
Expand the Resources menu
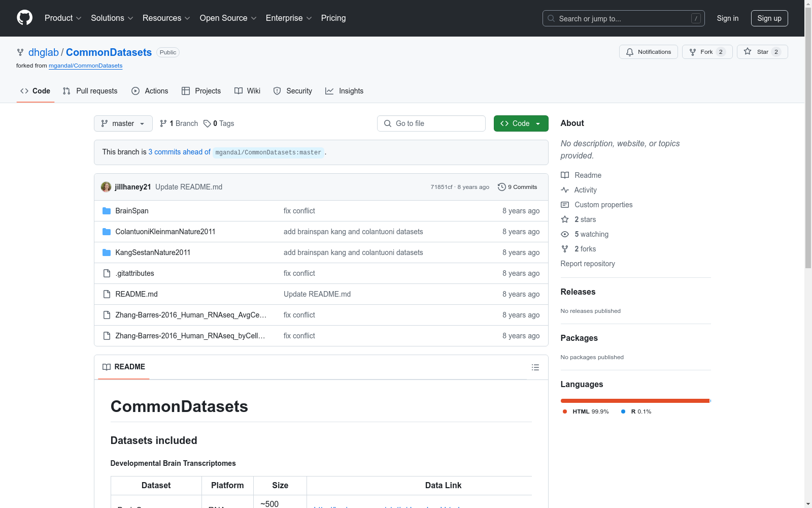[166, 18]
